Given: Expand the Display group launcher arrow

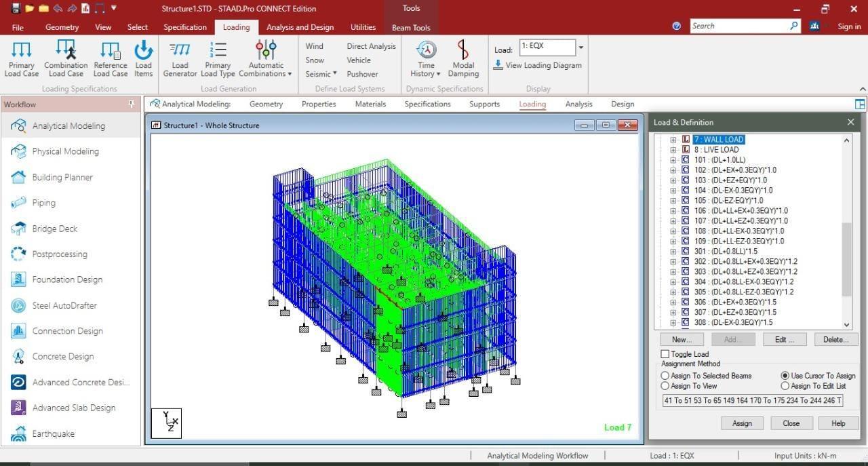Looking at the screenshot, I should pyautogui.click(x=863, y=89).
